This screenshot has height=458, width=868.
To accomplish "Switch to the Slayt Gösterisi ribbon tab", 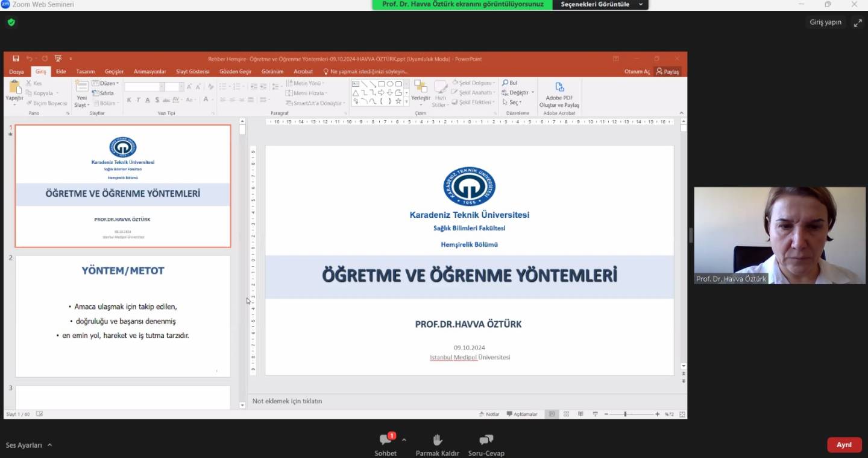I will pyautogui.click(x=193, y=72).
